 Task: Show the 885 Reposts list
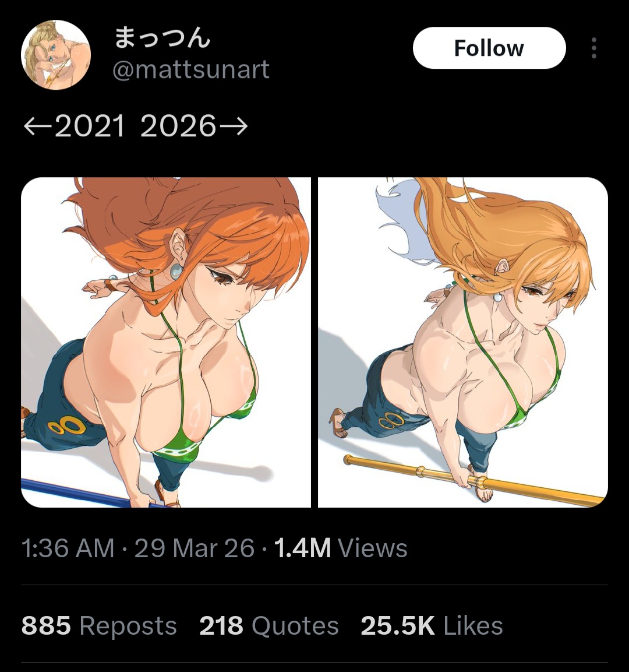[99, 626]
